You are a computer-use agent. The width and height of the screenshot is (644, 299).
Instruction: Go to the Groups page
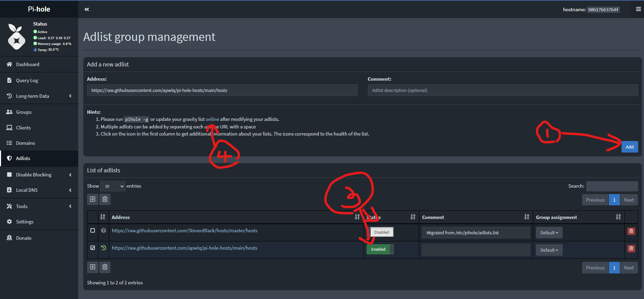click(x=39, y=112)
